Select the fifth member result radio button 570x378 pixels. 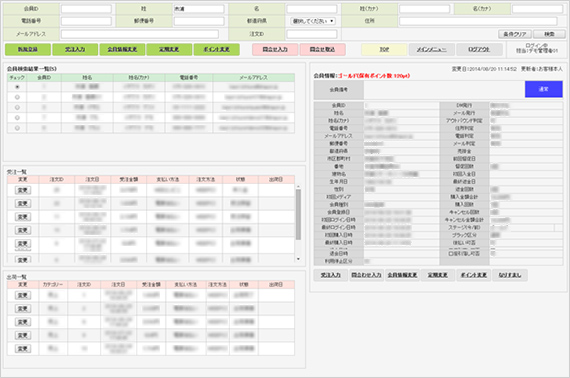[17, 128]
